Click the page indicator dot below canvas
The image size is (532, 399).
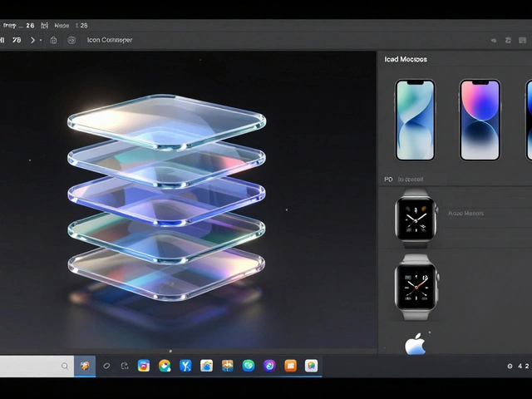(170, 351)
